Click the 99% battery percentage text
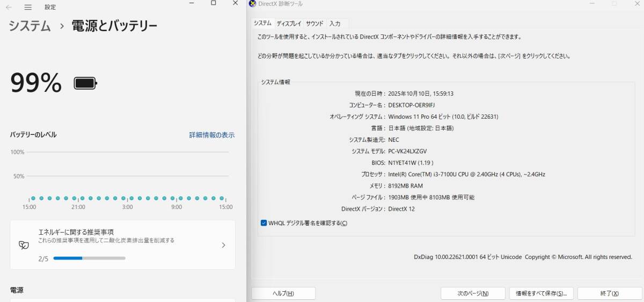The height and width of the screenshot is (302, 644). coord(36,83)
